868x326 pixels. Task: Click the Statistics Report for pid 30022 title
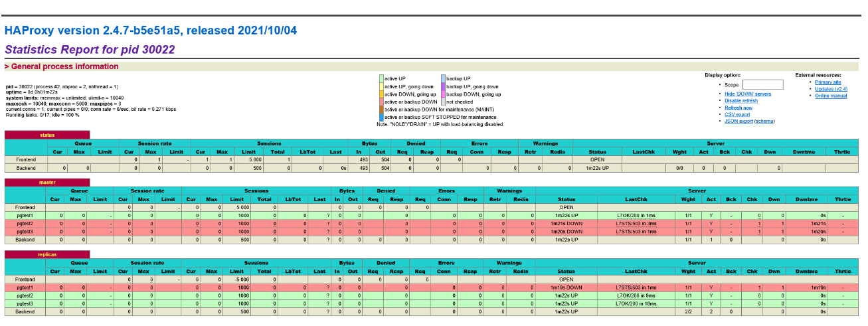[x=90, y=49]
